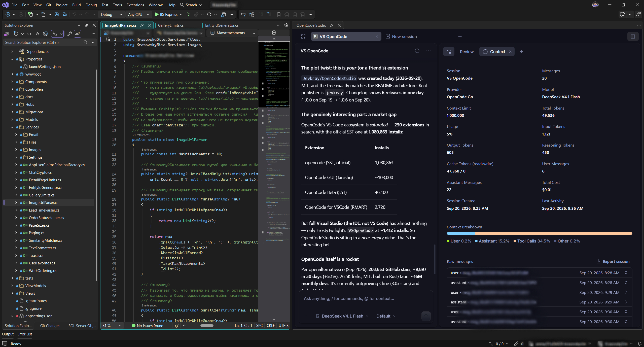Click the plus attach icon in chat input
644x347 pixels.
click(306, 316)
